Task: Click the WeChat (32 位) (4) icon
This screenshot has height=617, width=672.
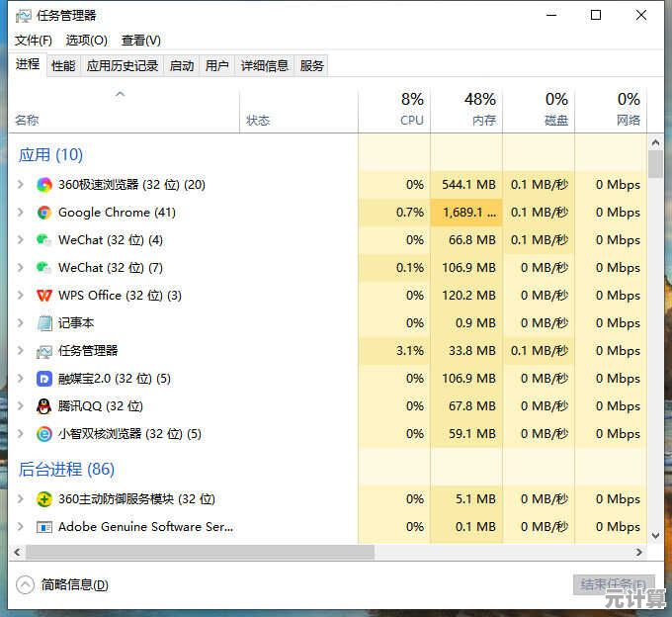Action: pyautogui.click(x=44, y=240)
